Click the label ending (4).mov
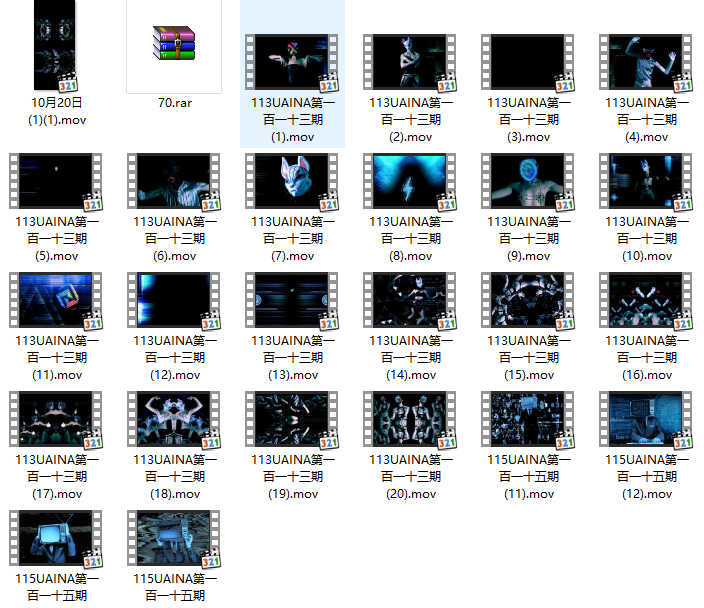Screen dimensions: 704x608 coord(647,120)
